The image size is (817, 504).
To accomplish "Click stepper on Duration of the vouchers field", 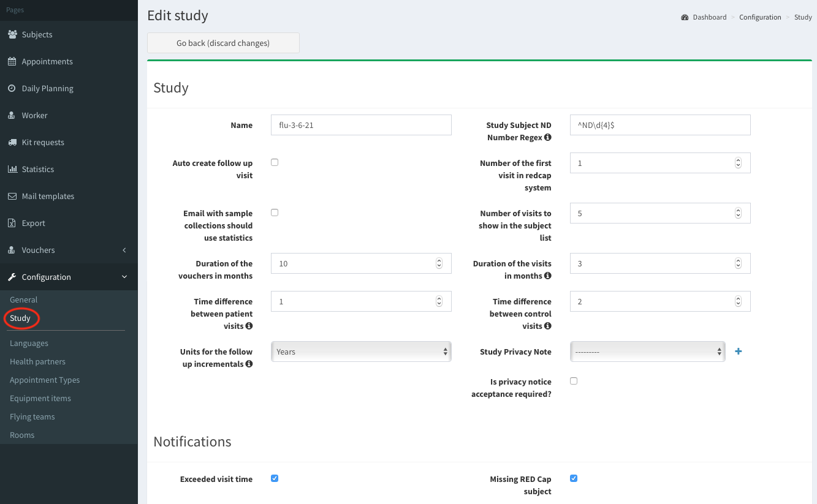I will click(x=439, y=263).
